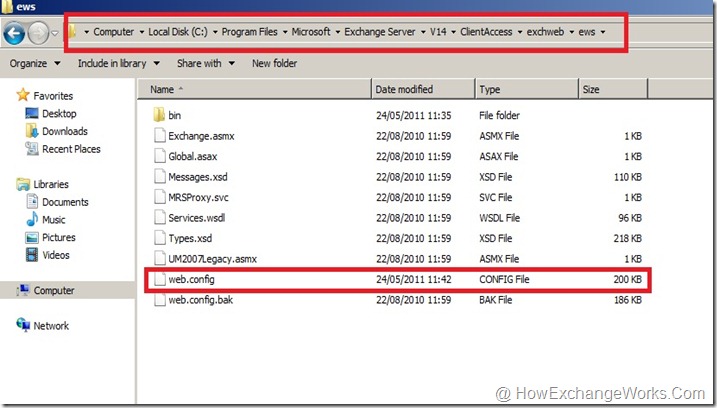This screenshot has width=717, height=408.
Task: Click the Libraries icon in navigation pane
Action: pos(23,184)
